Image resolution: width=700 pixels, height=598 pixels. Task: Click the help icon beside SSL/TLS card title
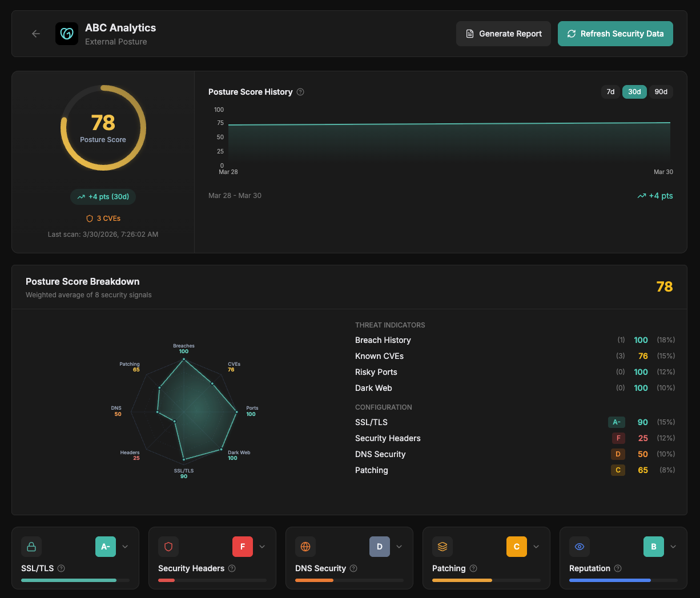click(61, 568)
